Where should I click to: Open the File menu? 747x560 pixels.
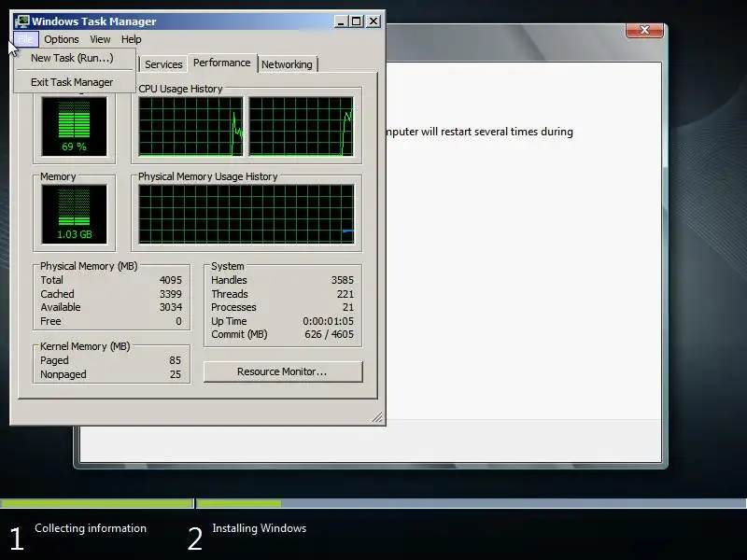(26, 39)
